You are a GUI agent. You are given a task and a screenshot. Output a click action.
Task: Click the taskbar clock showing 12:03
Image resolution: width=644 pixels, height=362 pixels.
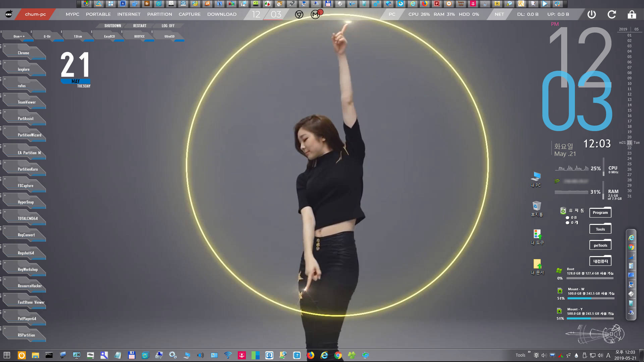click(625, 355)
